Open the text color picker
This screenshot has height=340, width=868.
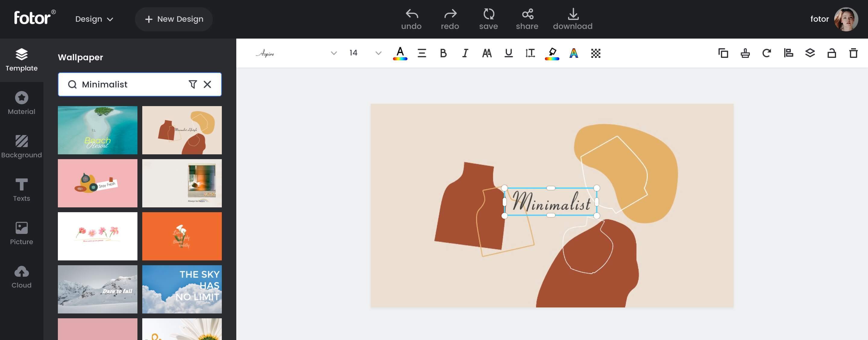[x=400, y=53]
